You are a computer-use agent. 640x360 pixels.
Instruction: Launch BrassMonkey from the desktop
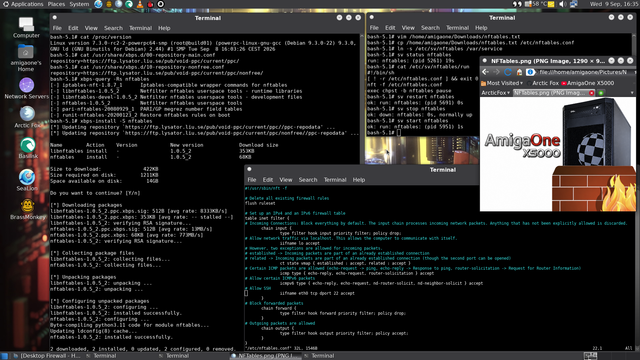point(27,209)
